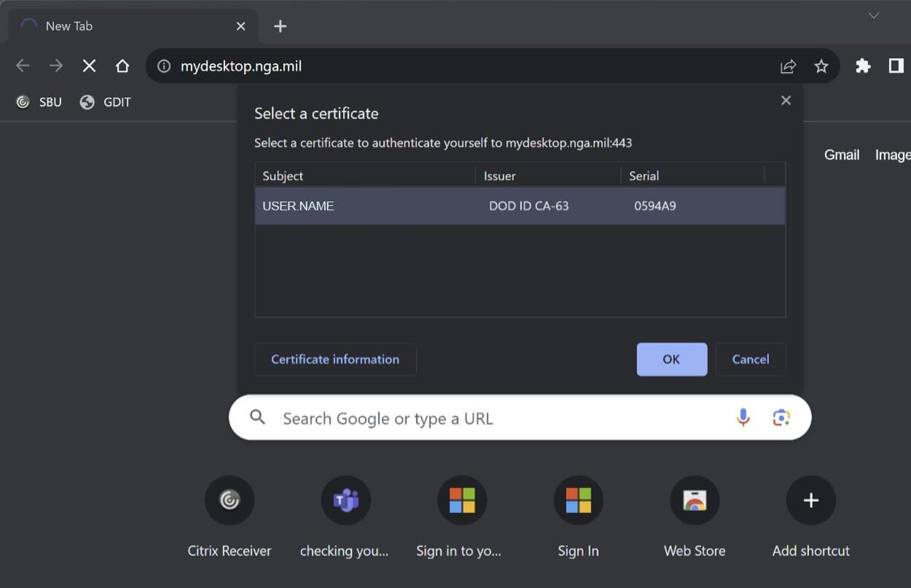Start voice search with microphone icon
The image size is (911, 588).
click(x=743, y=417)
